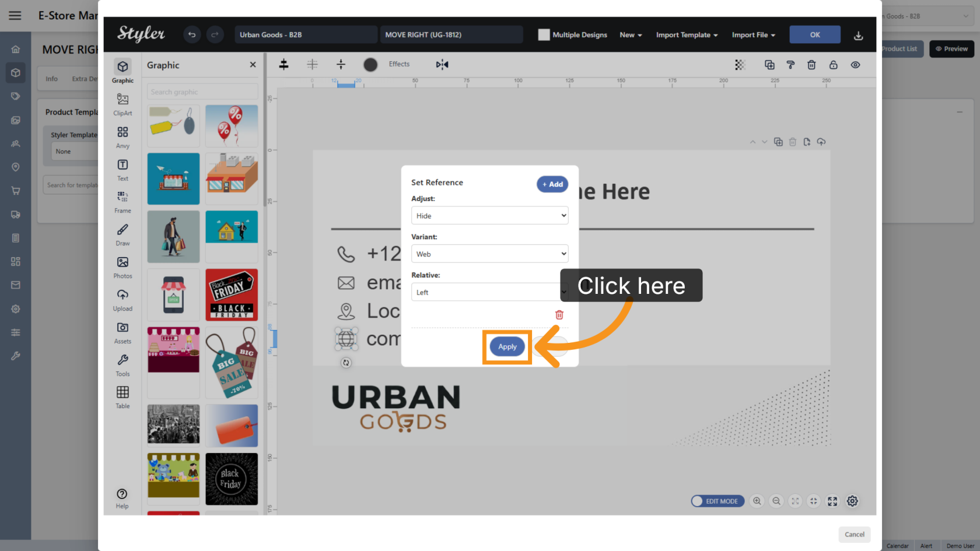Expand the Import File menu
Image resolution: width=980 pixels, height=551 pixels.
[754, 35]
